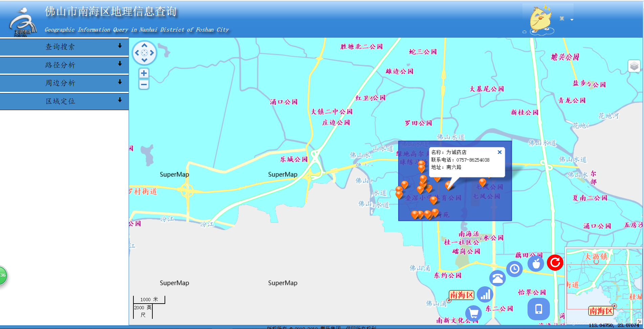Click the 夏南二公园 map label
The height and width of the screenshot is (329, 644).
(590, 198)
